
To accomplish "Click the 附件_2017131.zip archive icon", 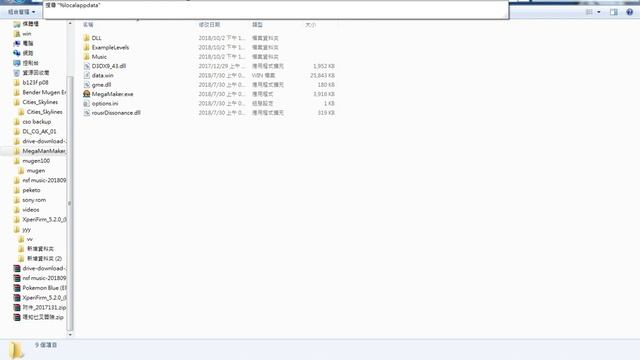I will click(17, 307).
